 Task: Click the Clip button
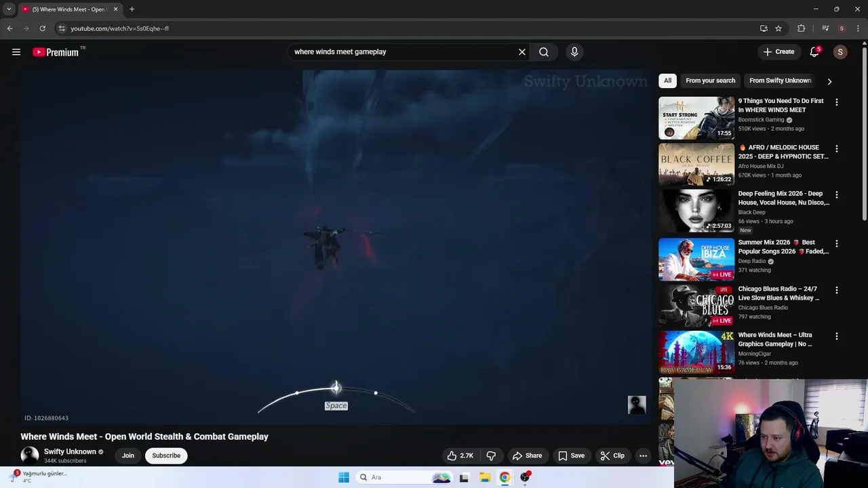click(612, 455)
